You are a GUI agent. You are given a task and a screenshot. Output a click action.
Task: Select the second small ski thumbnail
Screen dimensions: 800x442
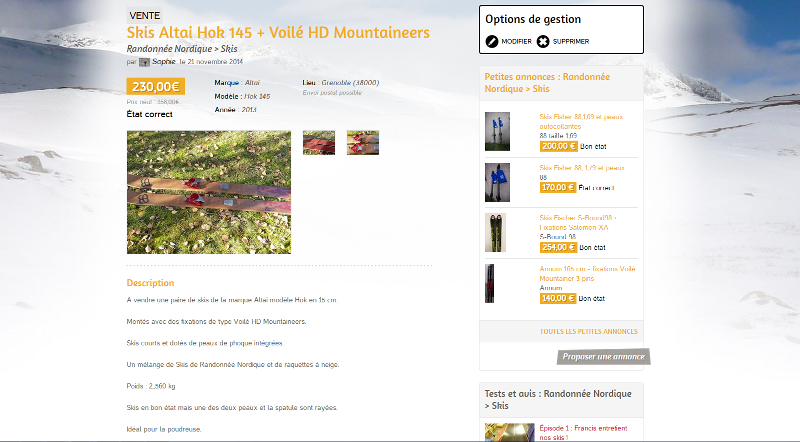tap(363, 142)
